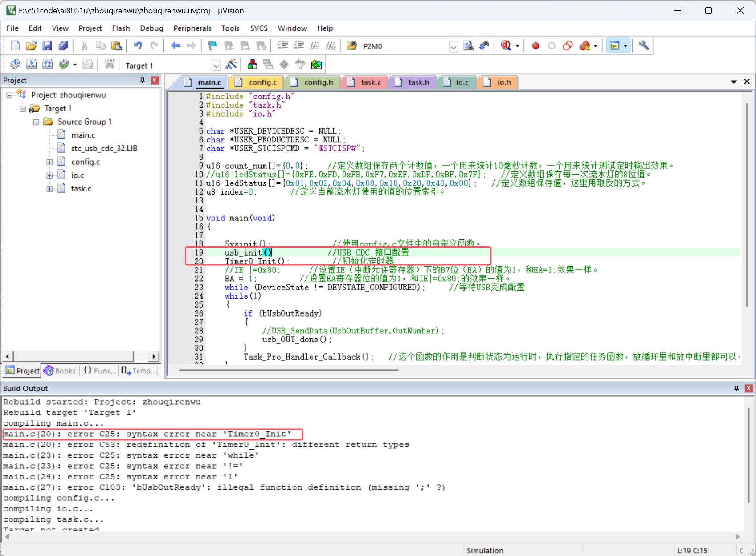Build the target
756x556 pixels.
[31, 65]
